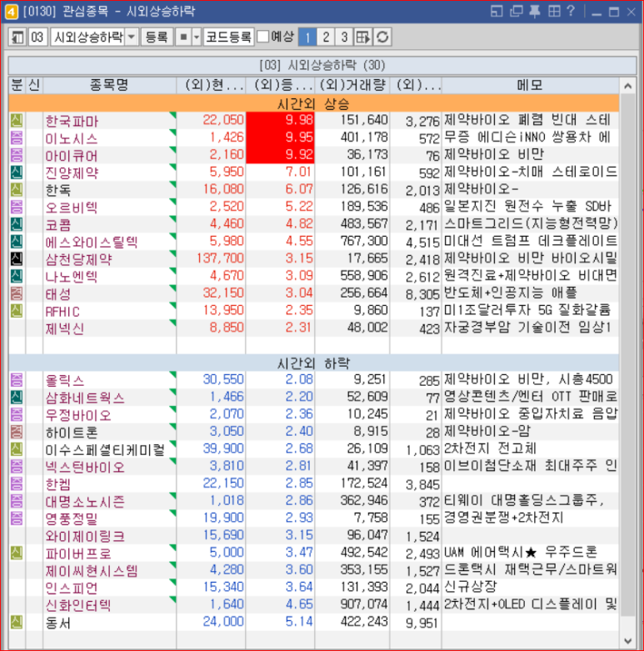Click the 증 badge icon next to 하이트론
The width and height of the screenshot is (644, 651).
pos(17,432)
